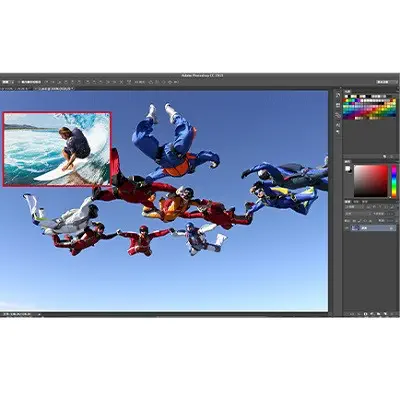Open the layer Opacity dropdown
This screenshot has height=400, width=400.
(390, 214)
